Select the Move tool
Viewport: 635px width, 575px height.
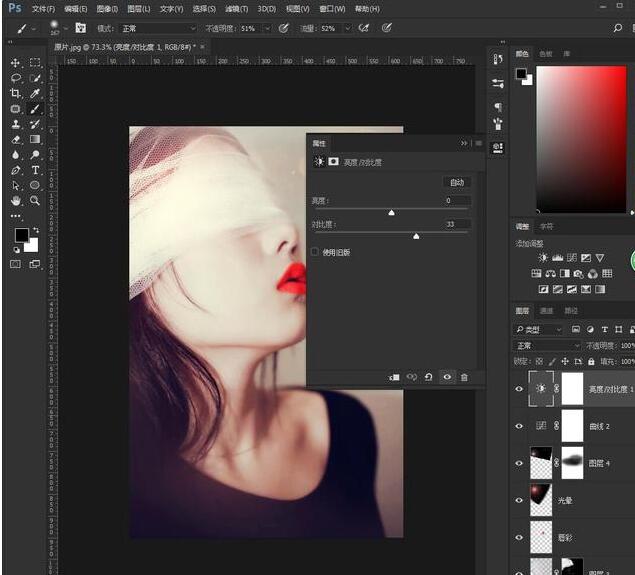coord(16,62)
